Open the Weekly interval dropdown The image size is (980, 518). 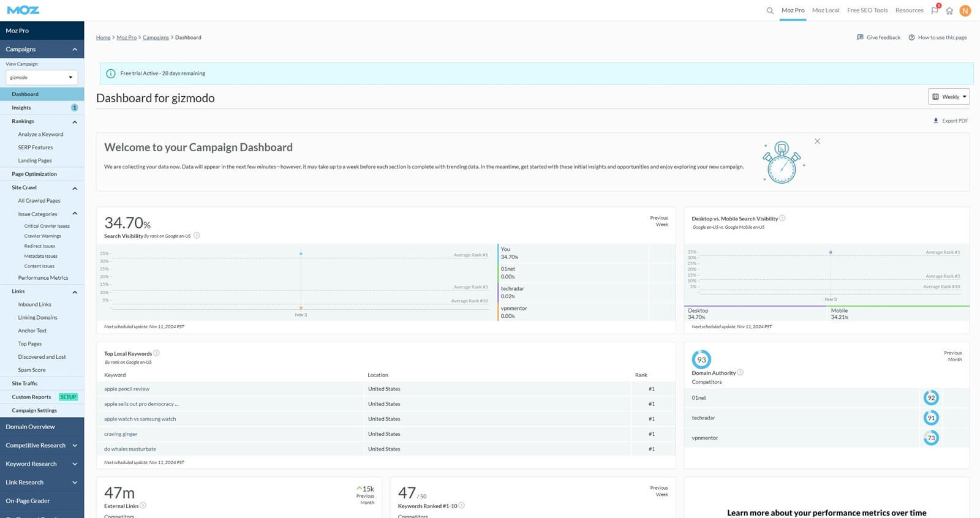(949, 97)
